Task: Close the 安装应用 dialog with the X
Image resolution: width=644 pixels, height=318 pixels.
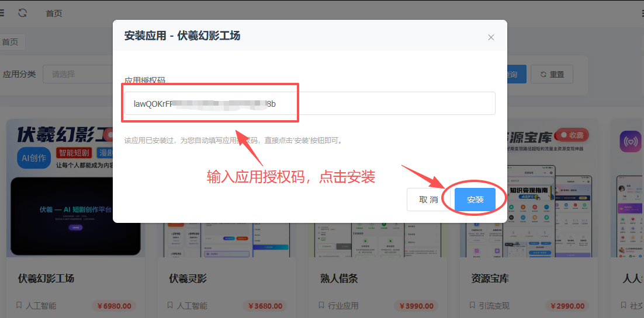Action: pos(491,37)
